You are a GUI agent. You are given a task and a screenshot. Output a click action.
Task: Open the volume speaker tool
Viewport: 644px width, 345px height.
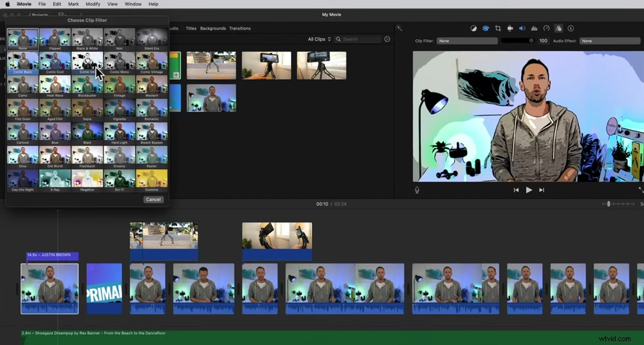(522, 28)
